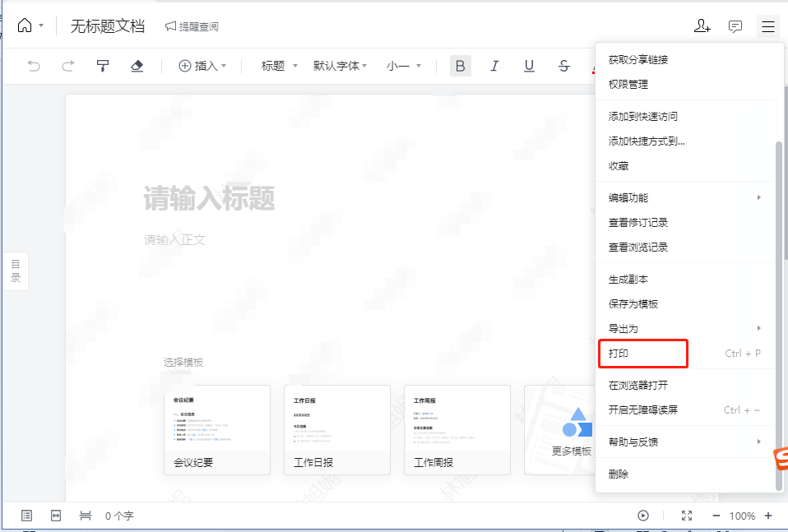Select the 会议纪要 template

pyautogui.click(x=217, y=430)
